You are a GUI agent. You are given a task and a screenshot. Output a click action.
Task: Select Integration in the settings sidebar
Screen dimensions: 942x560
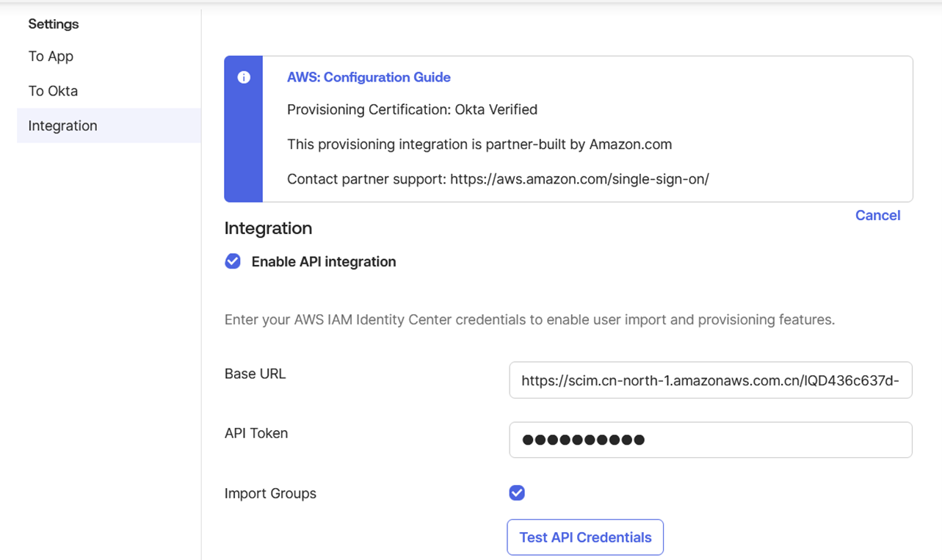[x=62, y=126]
